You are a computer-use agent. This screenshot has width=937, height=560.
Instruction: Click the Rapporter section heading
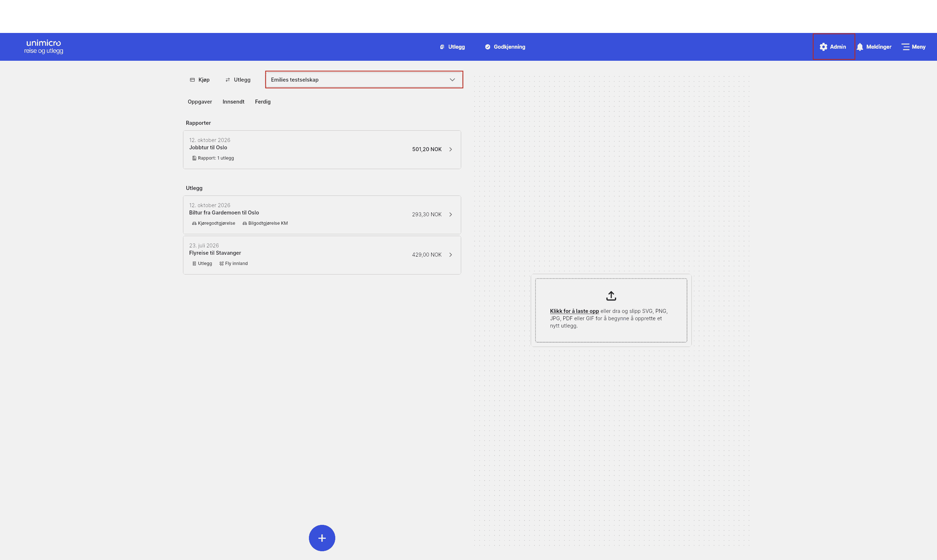[198, 123]
